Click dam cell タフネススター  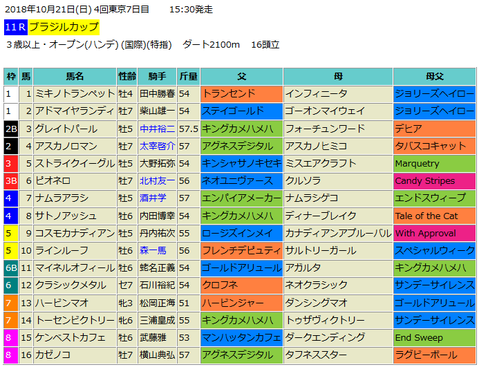click(x=338, y=355)
